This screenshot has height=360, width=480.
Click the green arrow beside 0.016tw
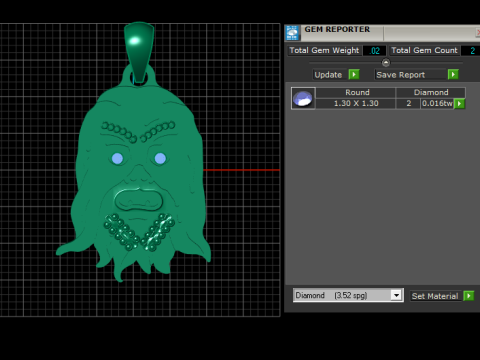point(459,104)
